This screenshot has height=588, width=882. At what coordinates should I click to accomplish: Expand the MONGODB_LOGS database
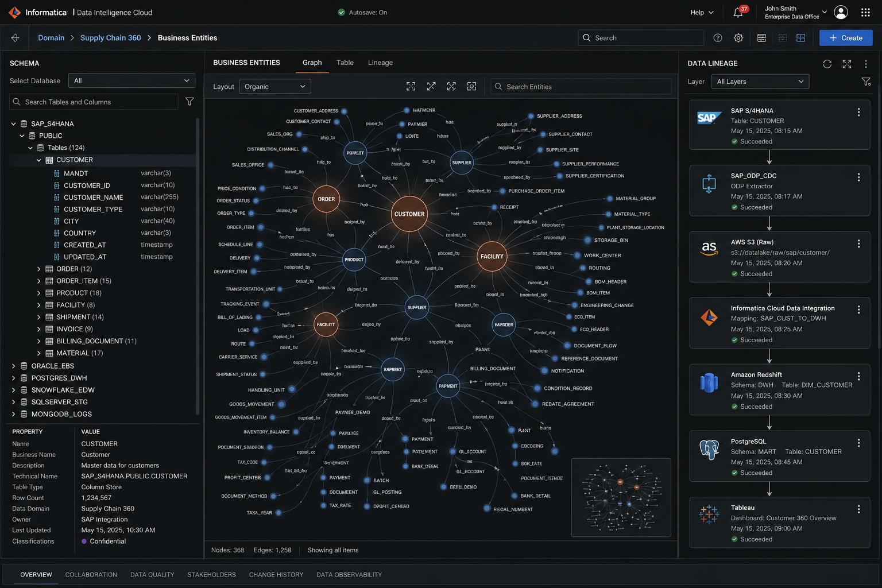pos(13,414)
